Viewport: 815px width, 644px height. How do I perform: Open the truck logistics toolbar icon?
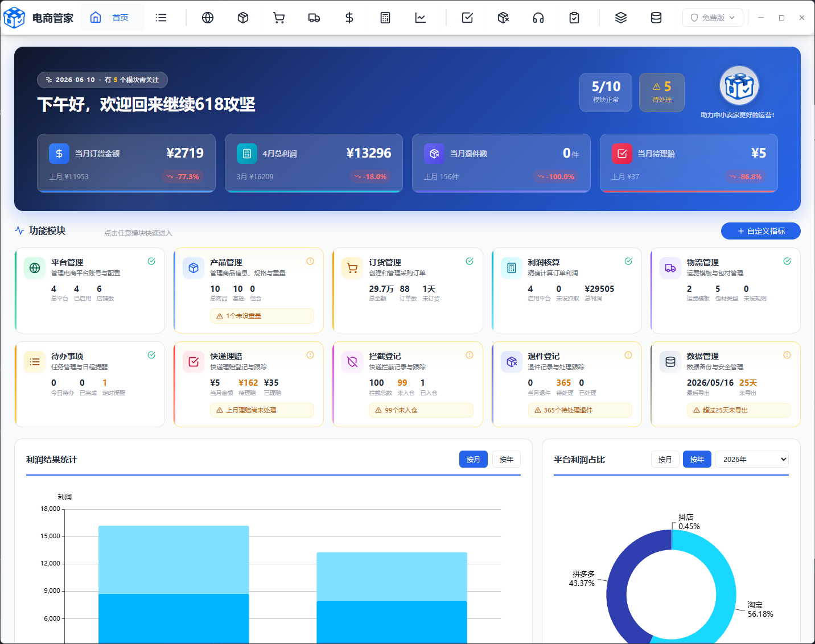(314, 18)
